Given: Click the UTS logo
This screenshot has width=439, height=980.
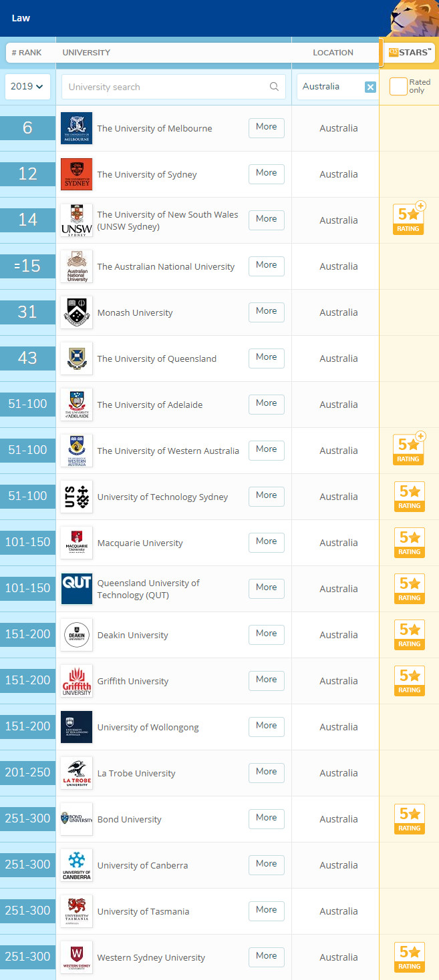Looking at the screenshot, I should (x=77, y=497).
